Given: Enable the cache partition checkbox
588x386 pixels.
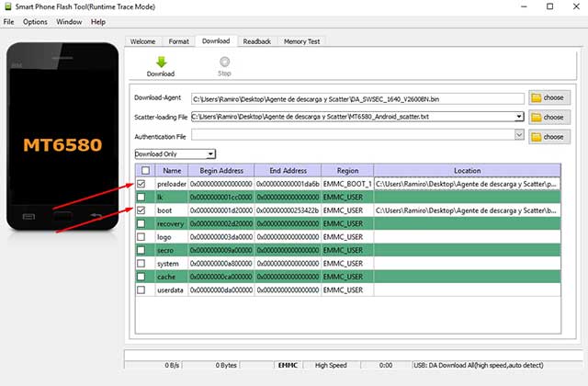Looking at the screenshot, I should click(141, 277).
